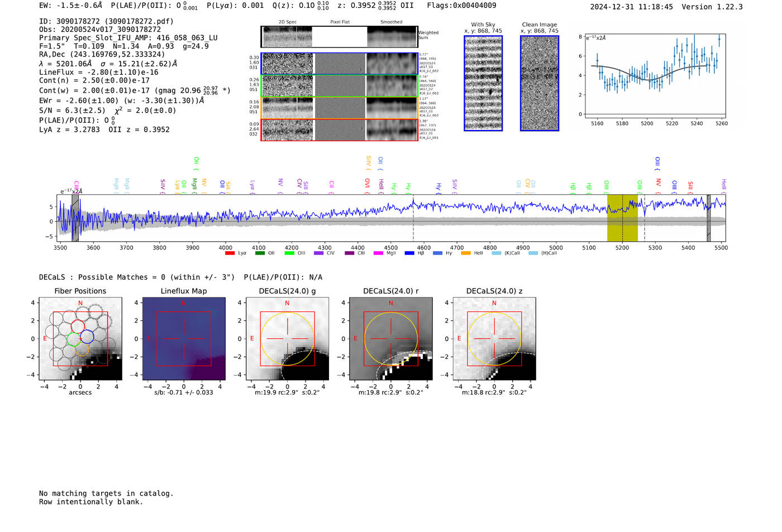Select the blue-bordered 2D fiber spectrum row
Screen dimensions: 782x532
pyautogui.click(x=339, y=64)
